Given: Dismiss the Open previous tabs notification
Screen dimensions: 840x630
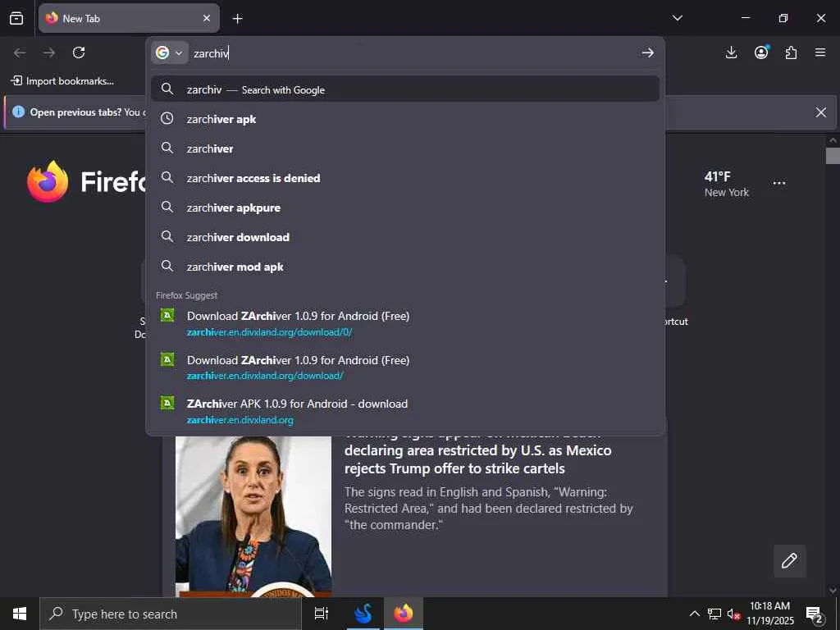Looking at the screenshot, I should point(820,112).
